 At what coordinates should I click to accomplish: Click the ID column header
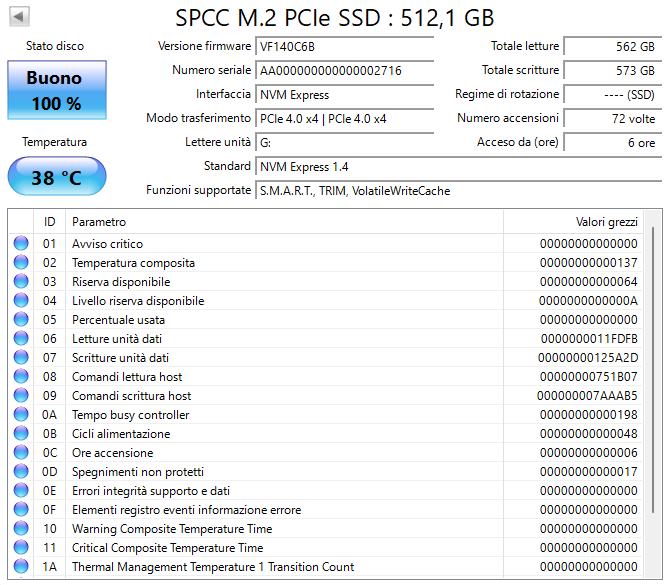coord(49,221)
